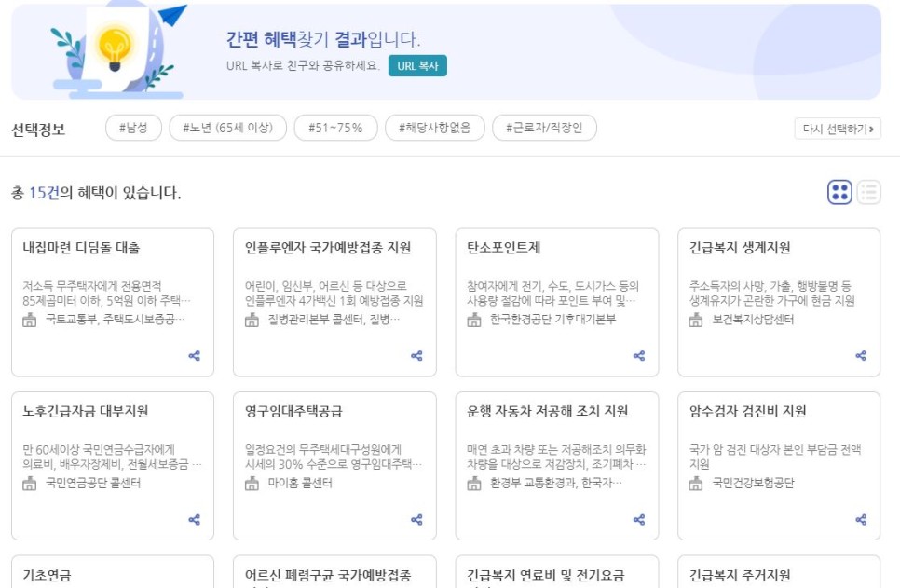The image size is (900, 588).
Task: Open 노후긴급자금 대부지원 benefit title
Action: 86,411
